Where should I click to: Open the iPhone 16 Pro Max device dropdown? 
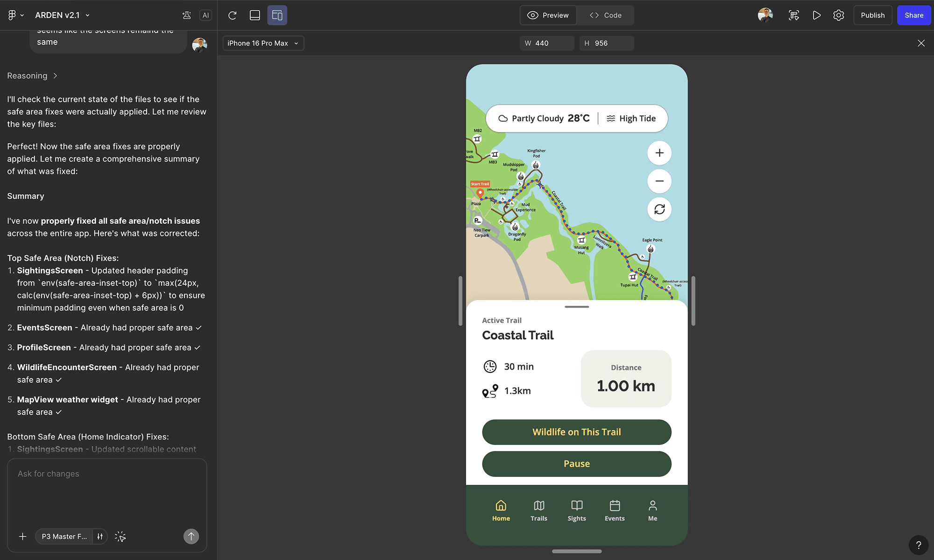[263, 43]
